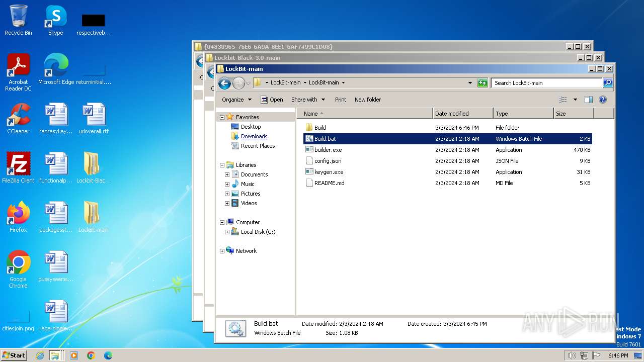Click the Search LockBit-main input field
The height and width of the screenshot is (362, 644).
(547, 83)
